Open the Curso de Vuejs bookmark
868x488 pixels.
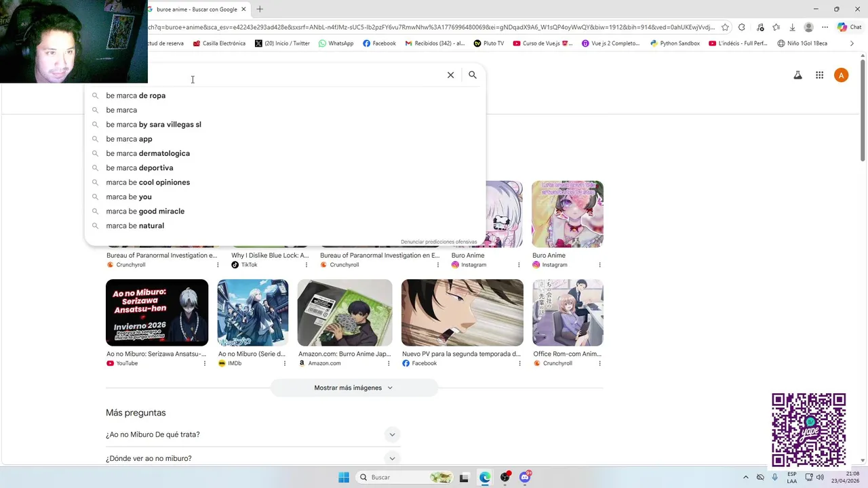point(542,43)
